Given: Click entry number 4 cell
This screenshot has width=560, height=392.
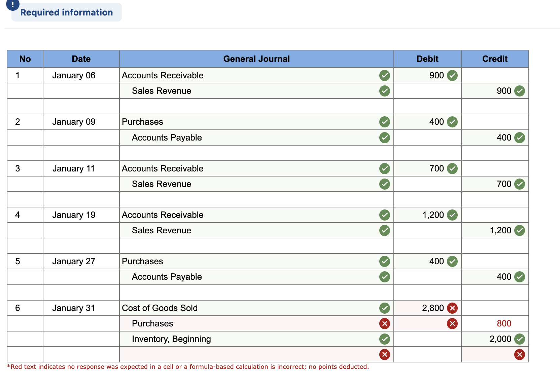Looking at the screenshot, I should click(x=25, y=215).
